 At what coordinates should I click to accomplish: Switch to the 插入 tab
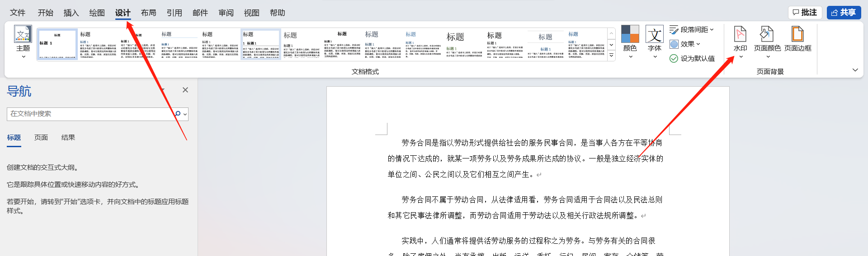coord(71,13)
